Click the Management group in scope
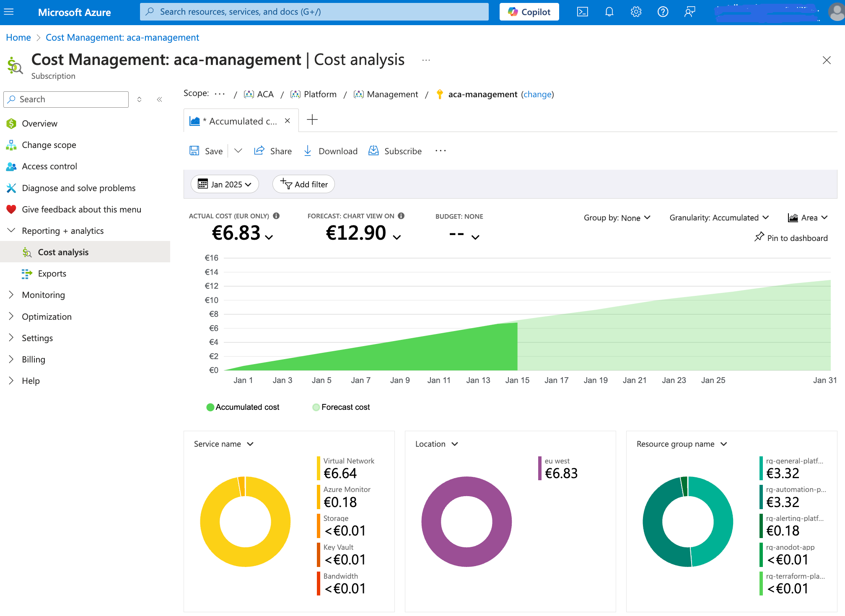This screenshot has height=616, width=845. pos(386,94)
